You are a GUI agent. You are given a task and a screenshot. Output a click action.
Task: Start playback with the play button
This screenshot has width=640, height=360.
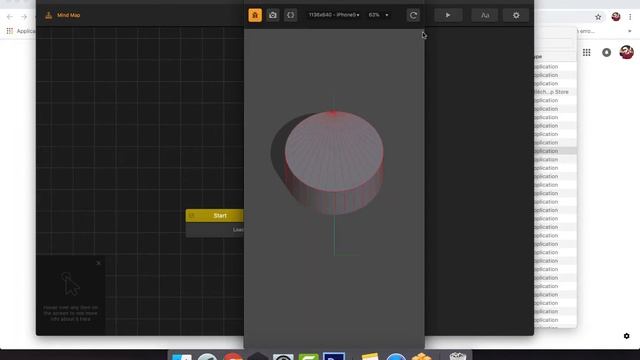[448, 15]
